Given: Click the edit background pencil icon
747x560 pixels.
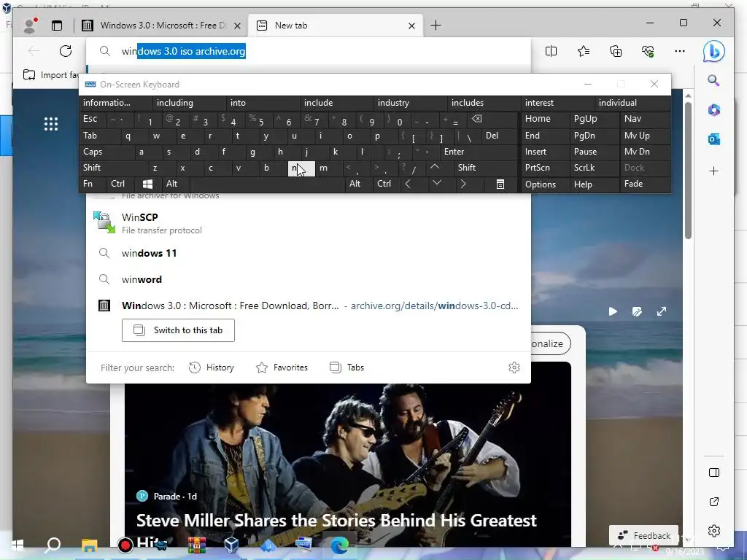Looking at the screenshot, I should [637, 311].
